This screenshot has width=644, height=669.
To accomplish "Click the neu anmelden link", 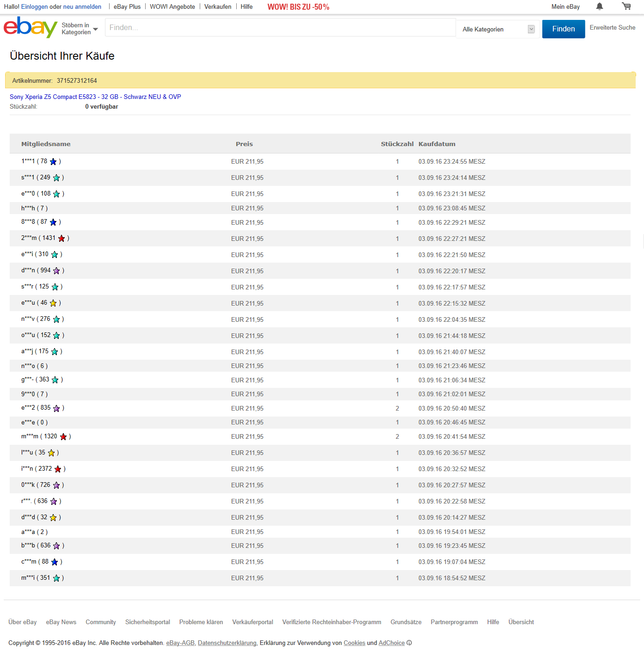I will (x=82, y=6).
